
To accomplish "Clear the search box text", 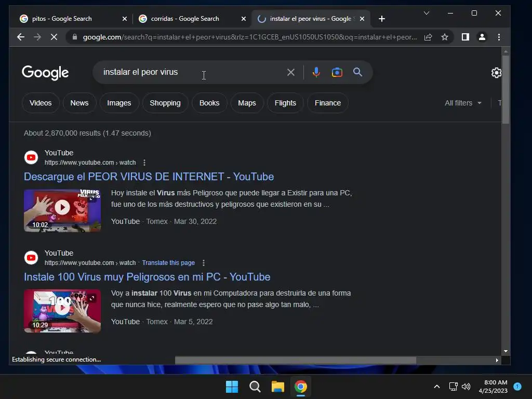I will pos(291,72).
